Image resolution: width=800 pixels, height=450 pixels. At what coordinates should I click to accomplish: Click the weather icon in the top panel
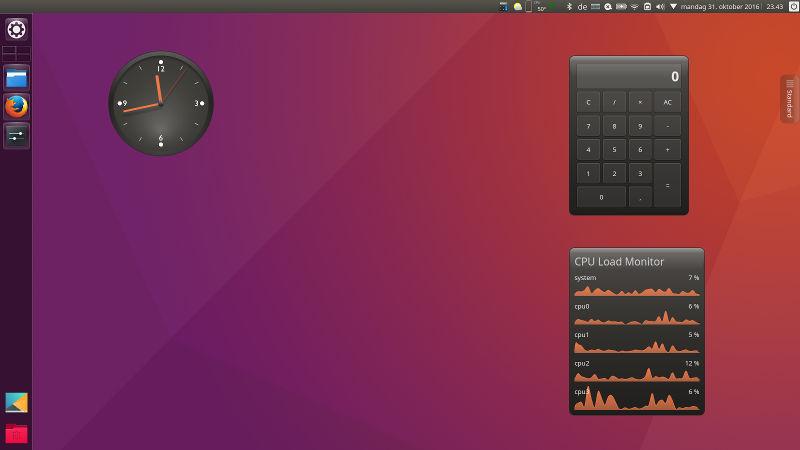click(x=518, y=6)
